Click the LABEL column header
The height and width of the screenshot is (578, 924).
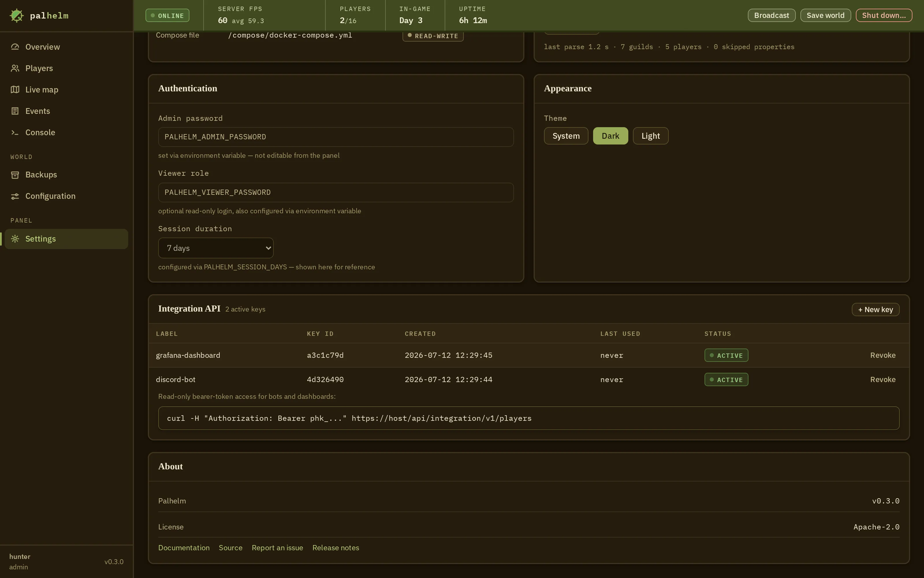point(167,334)
